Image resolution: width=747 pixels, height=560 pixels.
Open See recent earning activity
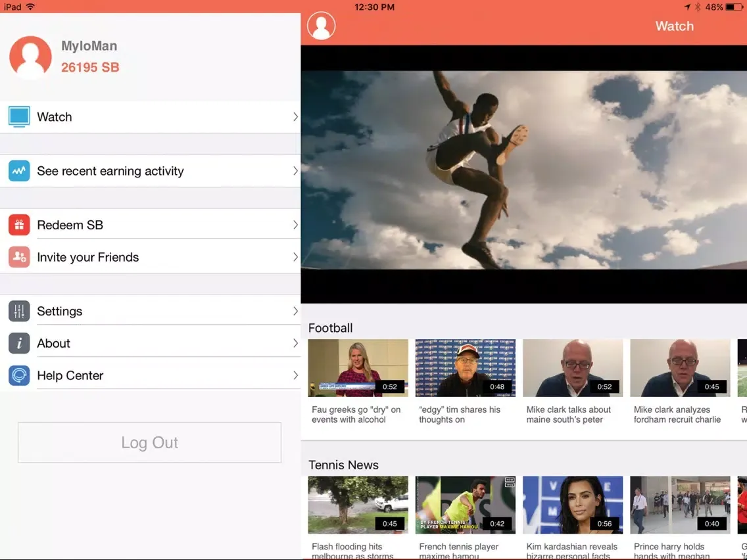pos(150,171)
